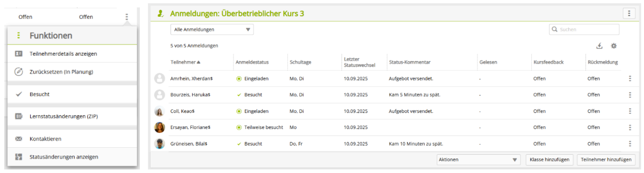Open table settings gear icon
The width and height of the screenshot is (644, 173).
click(x=614, y=46)
